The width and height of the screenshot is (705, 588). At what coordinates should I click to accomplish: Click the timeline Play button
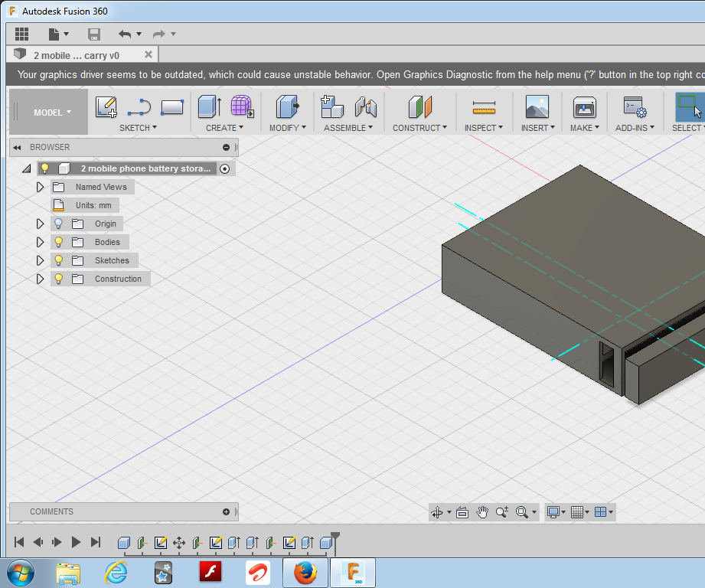76,542
